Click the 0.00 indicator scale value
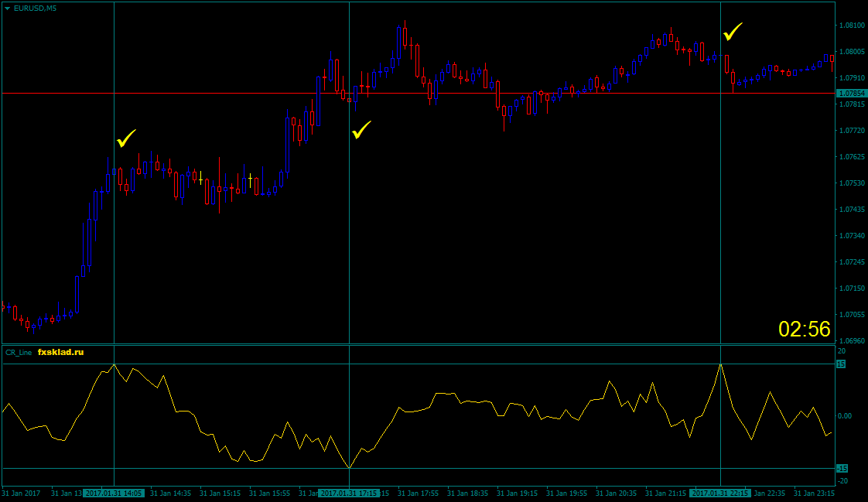Image resolution: width=868 pixels, height=502 pixels. (844, 416)
